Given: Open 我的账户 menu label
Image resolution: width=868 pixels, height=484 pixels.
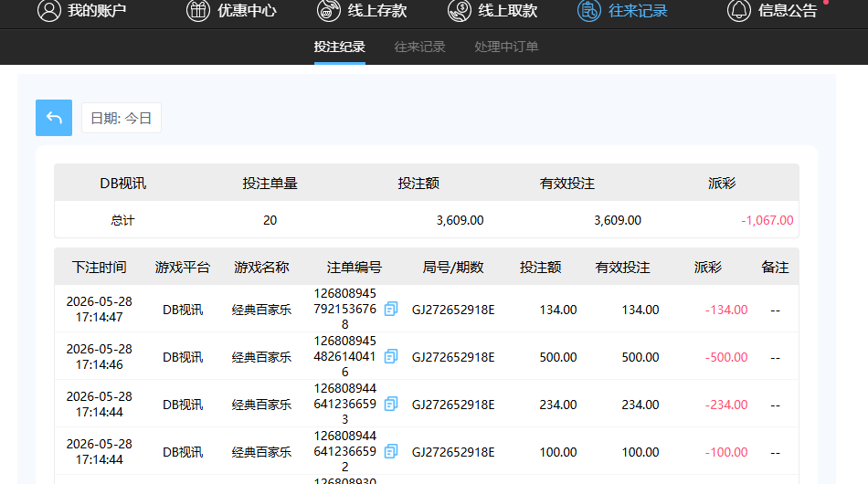Looking at the screenshot, I should [97, 11].
